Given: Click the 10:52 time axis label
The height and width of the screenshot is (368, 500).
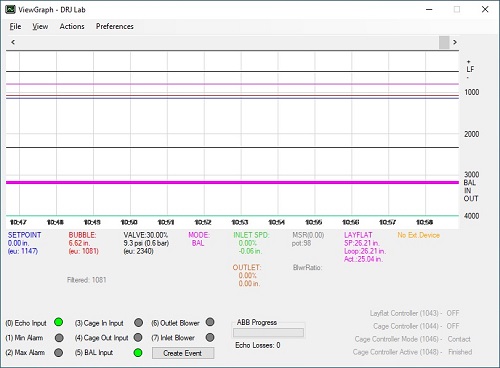Looking at the screenshot, I should coord(203,222).
